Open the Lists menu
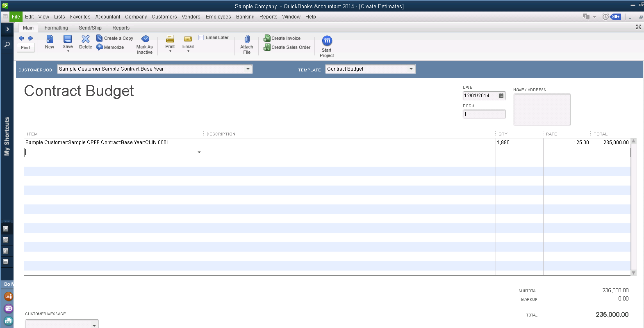This screenshot has width=644, height=328. pyautogui.click(x=59, y=17)
